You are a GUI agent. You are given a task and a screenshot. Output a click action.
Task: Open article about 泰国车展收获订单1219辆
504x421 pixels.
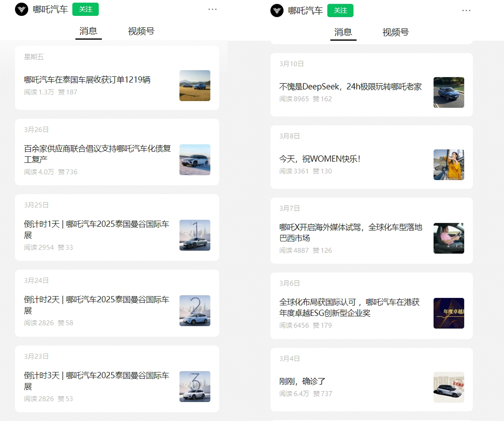(x=87, y=80)
